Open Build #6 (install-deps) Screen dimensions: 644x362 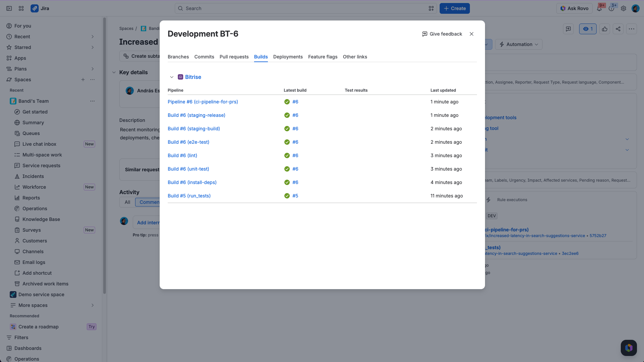[x=192, y=182]
